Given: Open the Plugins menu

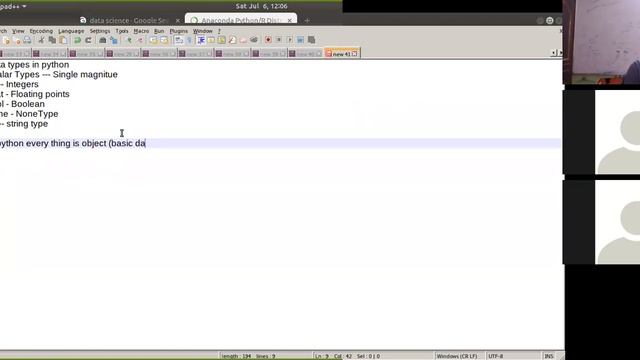Looking at the screenshot, I should coord(178,31).
